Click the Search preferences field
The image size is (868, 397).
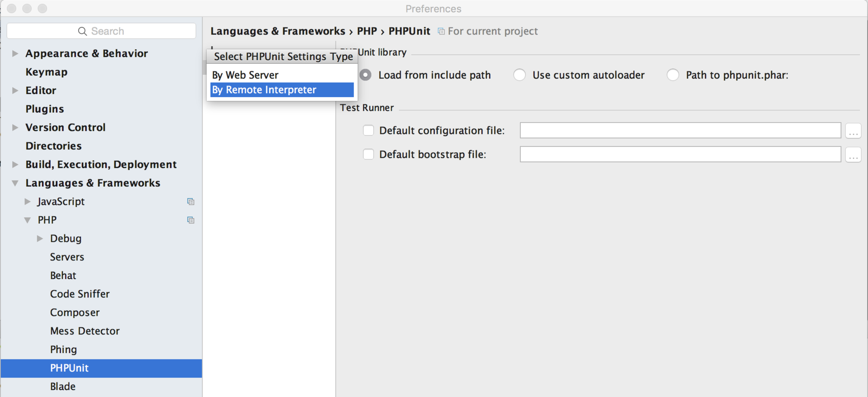[x=101, y=31]
